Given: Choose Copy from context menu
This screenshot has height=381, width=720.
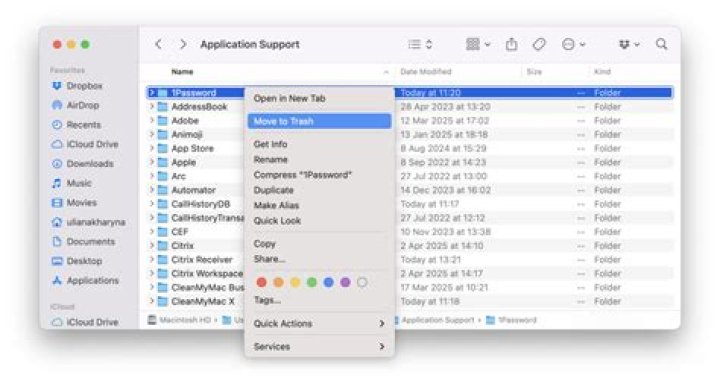Looking at the screenshot, I should [x=319, y=244].
